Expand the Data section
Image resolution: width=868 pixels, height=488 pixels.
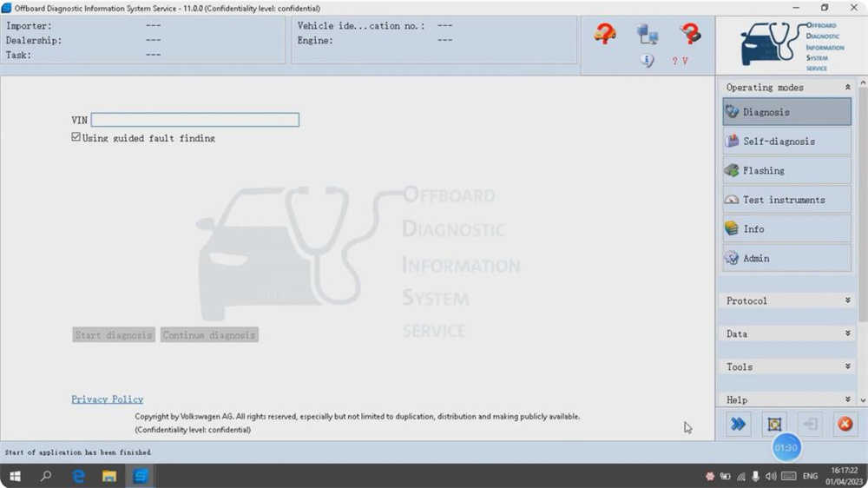[786, 334]
